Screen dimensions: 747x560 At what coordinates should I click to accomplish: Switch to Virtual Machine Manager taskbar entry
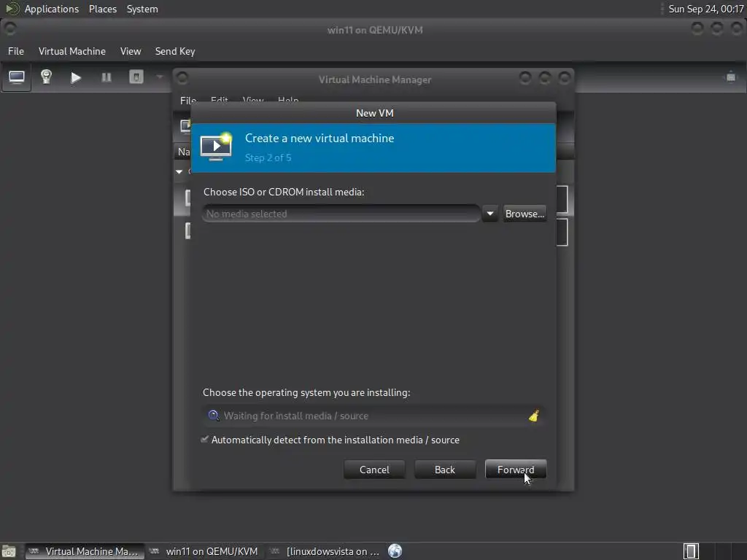coord(85,551)
